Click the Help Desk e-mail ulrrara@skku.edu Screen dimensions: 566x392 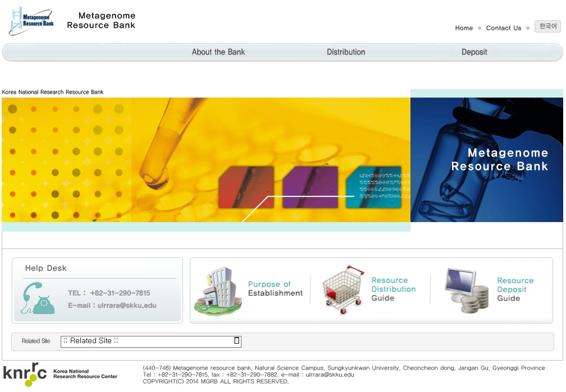[x=112, y=306]
